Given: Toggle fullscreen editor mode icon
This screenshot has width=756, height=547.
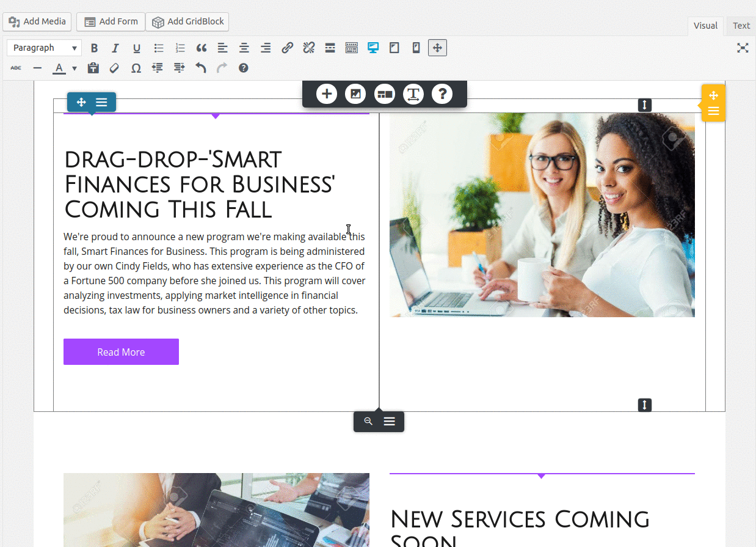Looking at the screenshot, I should tap(742, 48).
